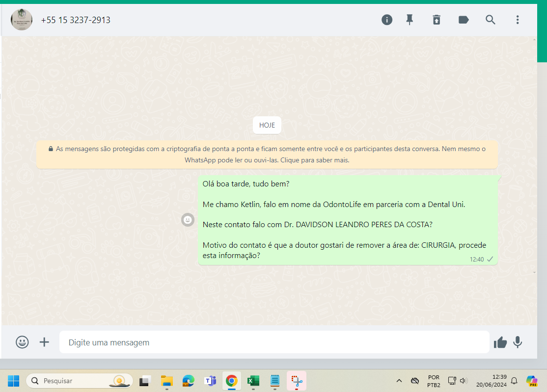Image resolution: width=547 pixels, height=392 pixels.
Task: Open File Explorer from the taskbar
Action: 167,381
